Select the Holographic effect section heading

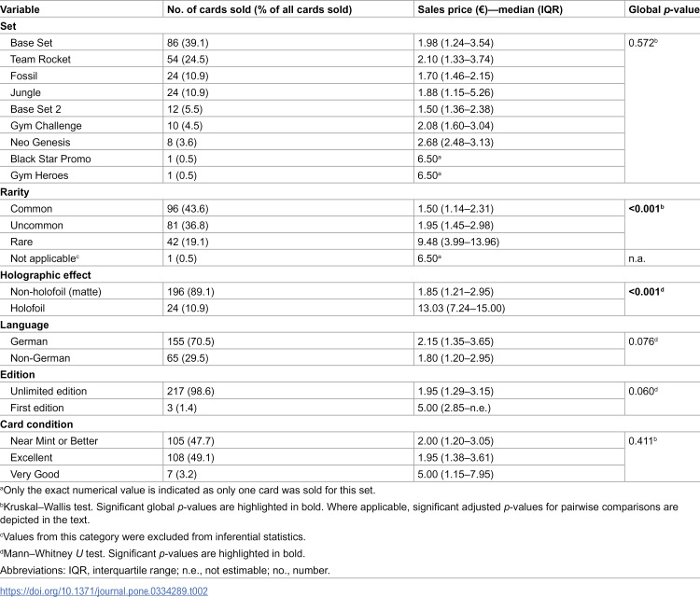46,275
